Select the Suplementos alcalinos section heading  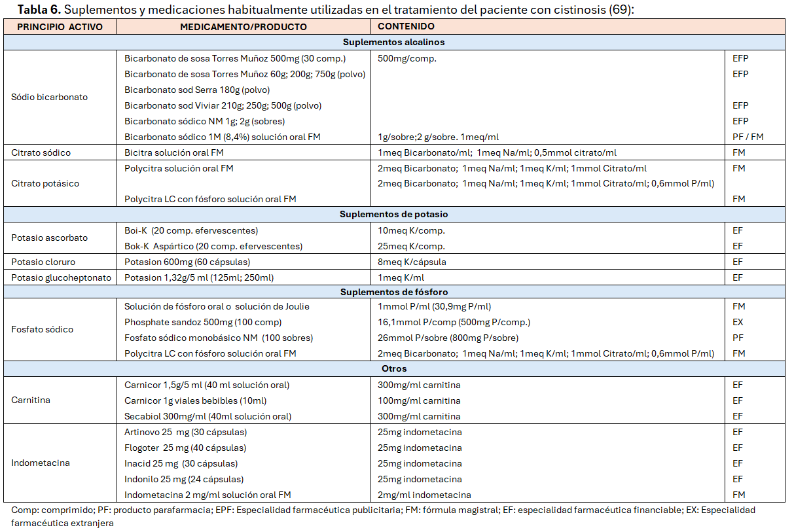pyautogui.click(x=393, y=43)
